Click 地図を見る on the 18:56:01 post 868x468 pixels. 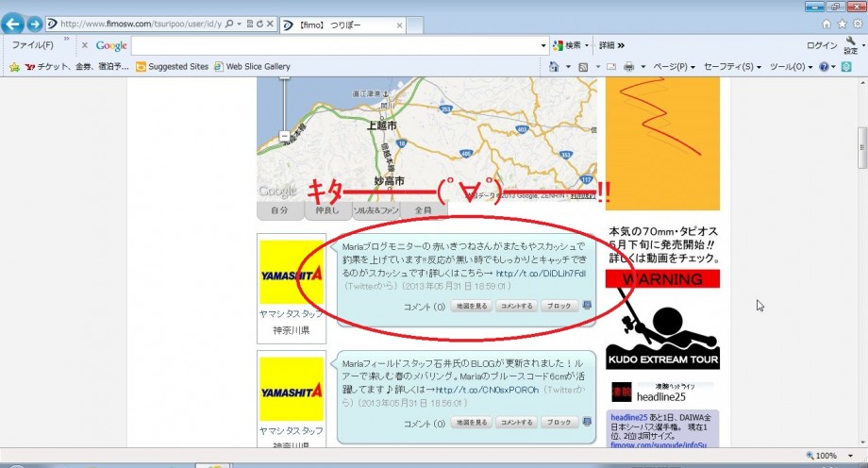tap(472, 423)
